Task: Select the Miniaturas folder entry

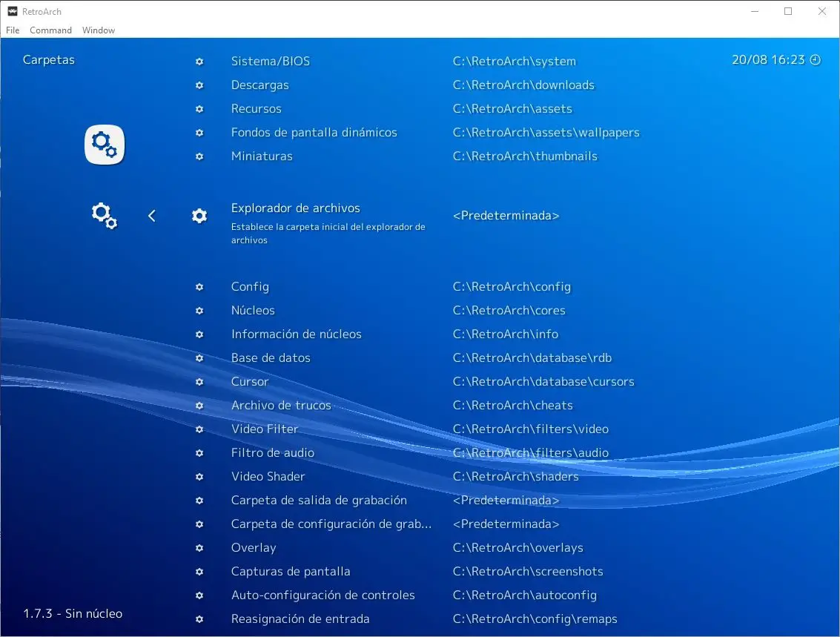Action: [262, 156]
